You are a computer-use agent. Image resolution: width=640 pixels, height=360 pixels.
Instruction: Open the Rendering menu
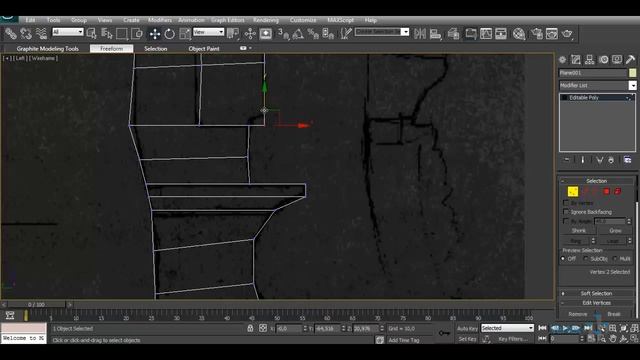(x=266, y=20)
